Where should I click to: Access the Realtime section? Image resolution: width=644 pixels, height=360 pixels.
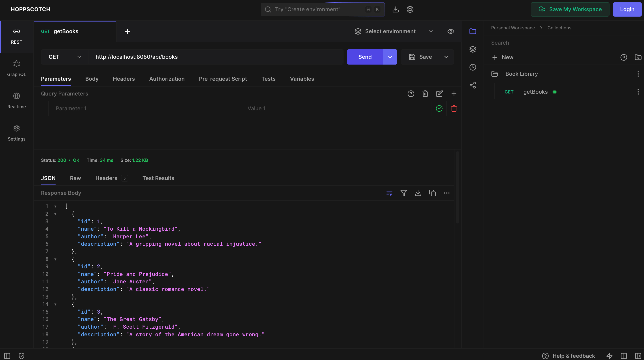coord(16,101)
